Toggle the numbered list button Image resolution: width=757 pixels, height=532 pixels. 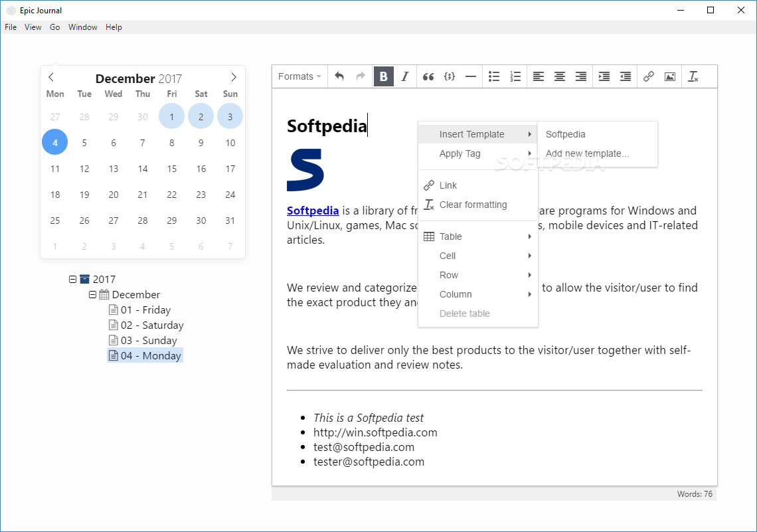(x=515, y=76)
